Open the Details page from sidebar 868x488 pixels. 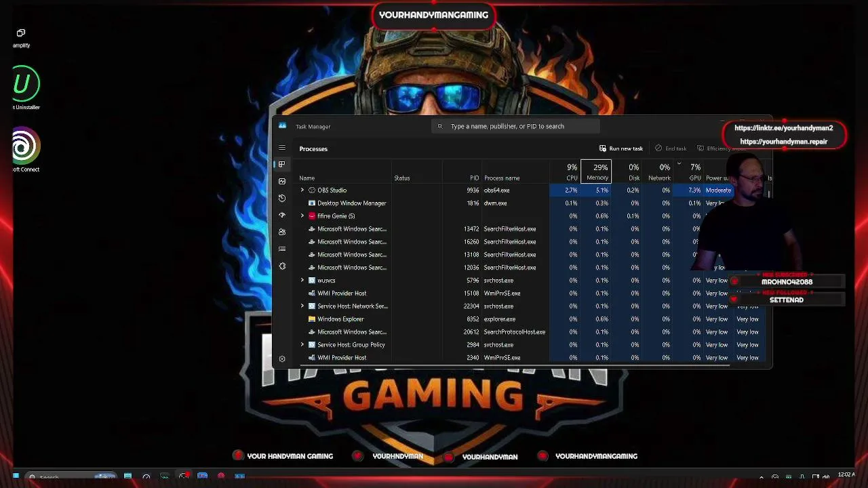coord(282,249)
